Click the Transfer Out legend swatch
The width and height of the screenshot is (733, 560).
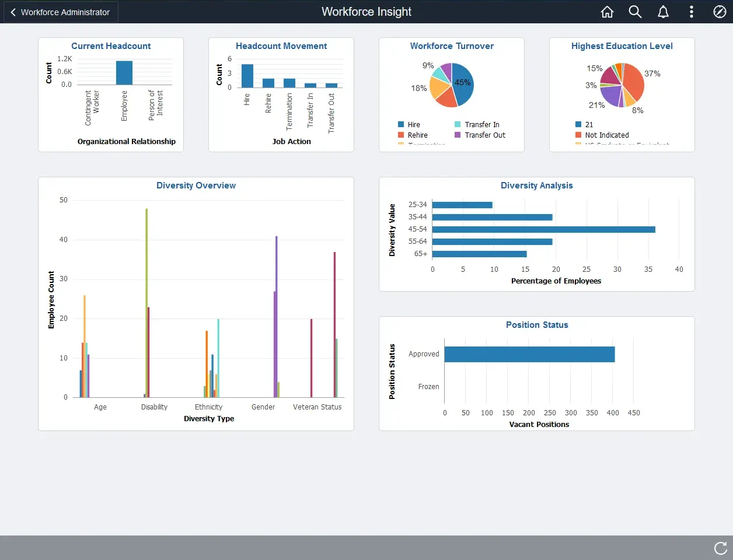[x=458, y=135]
